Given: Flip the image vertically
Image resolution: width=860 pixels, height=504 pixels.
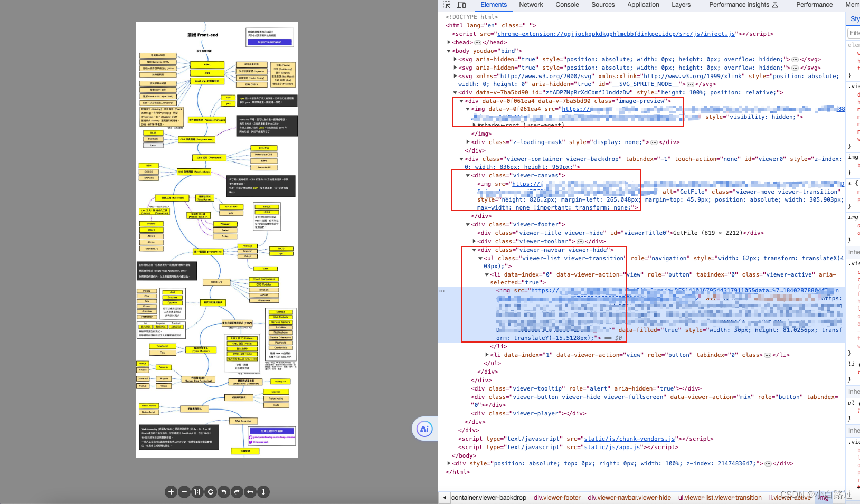Looking at the screenshot, I should point(263,492).
